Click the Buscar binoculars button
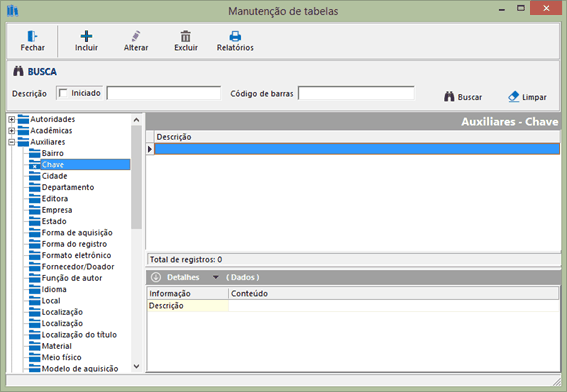 click(463, 97)
